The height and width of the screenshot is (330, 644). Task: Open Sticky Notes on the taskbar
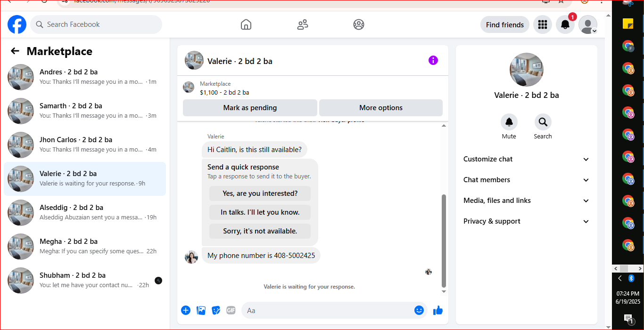tap(628, 24)
